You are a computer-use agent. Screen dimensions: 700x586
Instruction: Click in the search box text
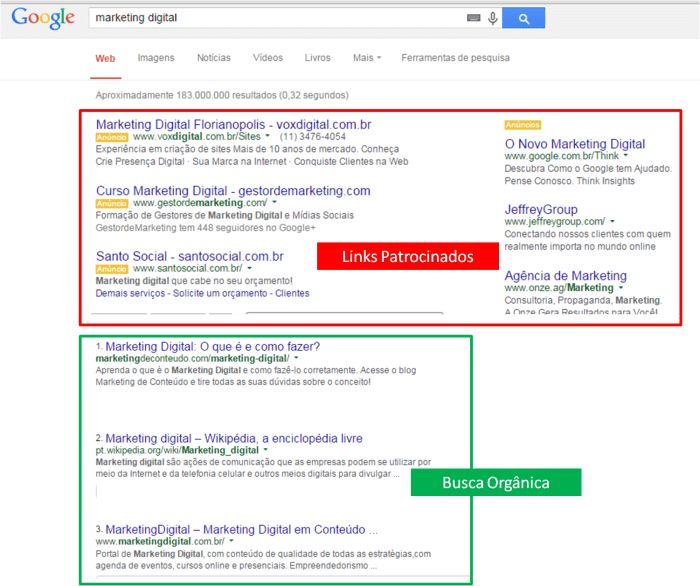(270, 18)
